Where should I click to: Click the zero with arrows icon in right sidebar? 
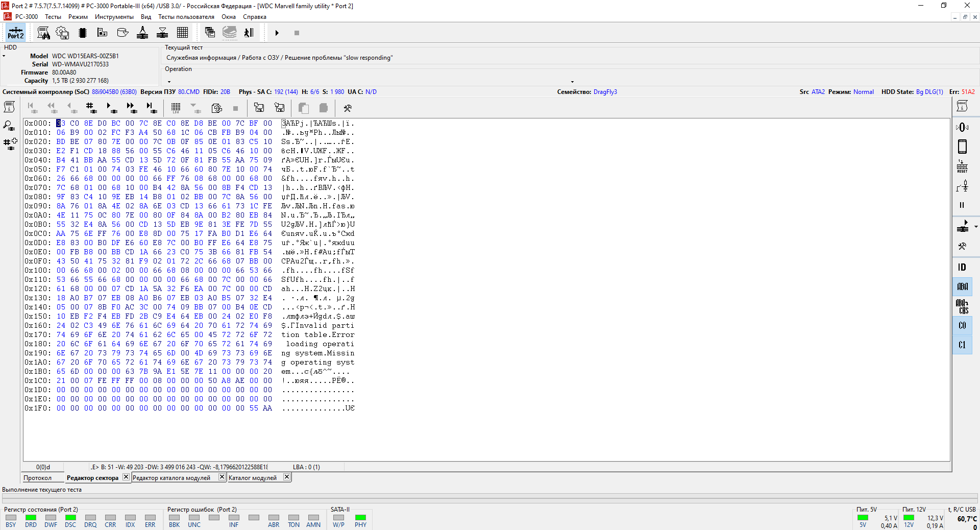(x=962, y=127)
